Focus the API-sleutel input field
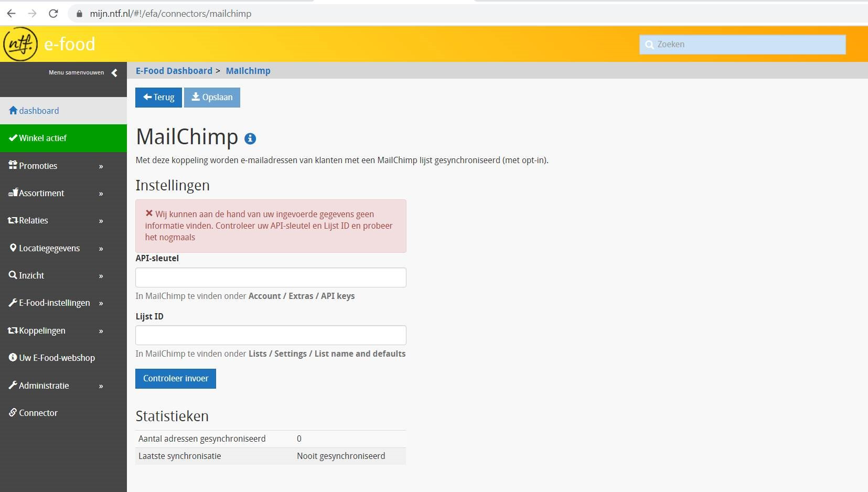 [271, 277]
